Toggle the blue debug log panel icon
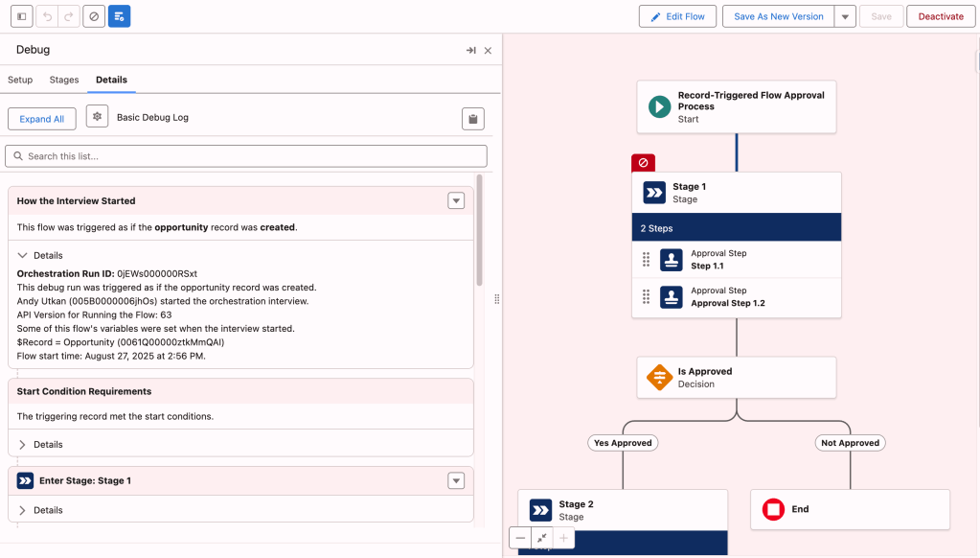The width and height of the screenshot is (980, 558). 119,16
